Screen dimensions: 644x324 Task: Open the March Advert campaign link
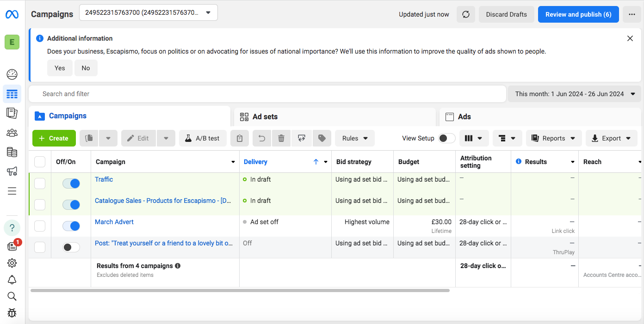point(114,222)
